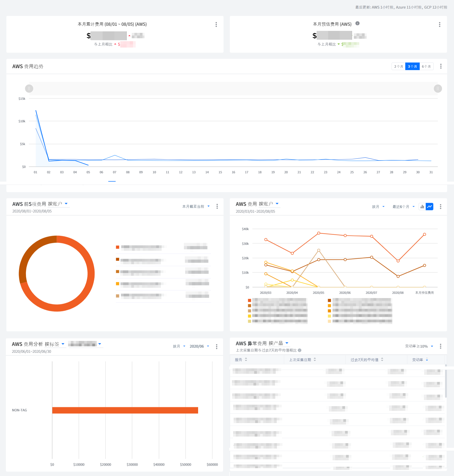
Task: Click info icon beside 本月预估费用 (AWS)
Action: [x=358, y=24]
